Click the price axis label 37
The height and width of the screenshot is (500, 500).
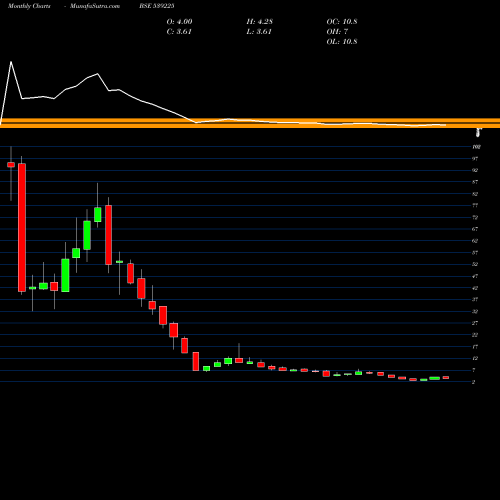[x=475, y=300]
